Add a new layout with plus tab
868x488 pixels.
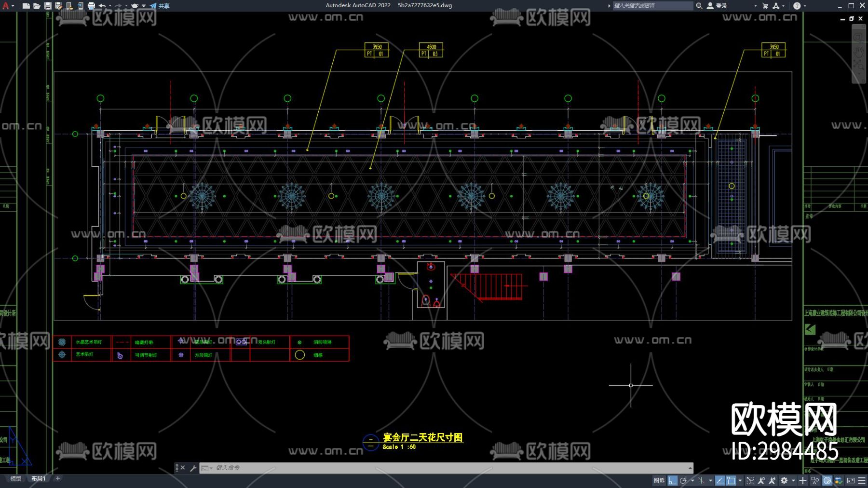(58, 478)
